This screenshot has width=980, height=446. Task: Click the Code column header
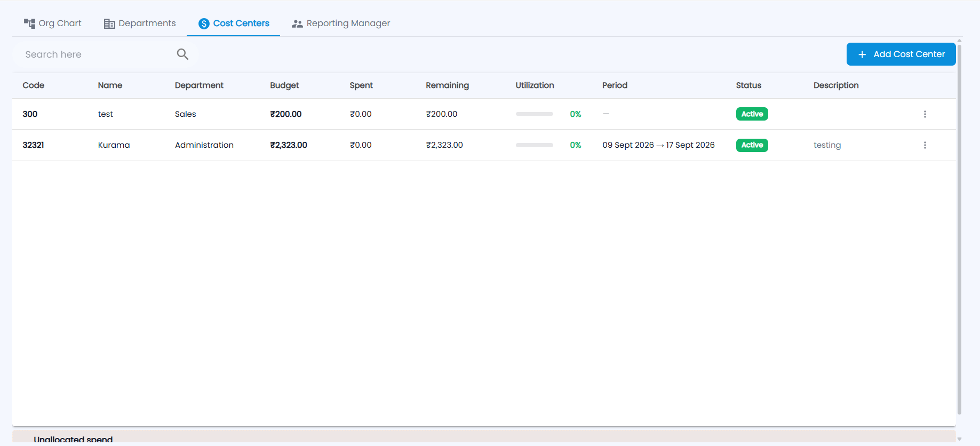[x=34, y=85]
